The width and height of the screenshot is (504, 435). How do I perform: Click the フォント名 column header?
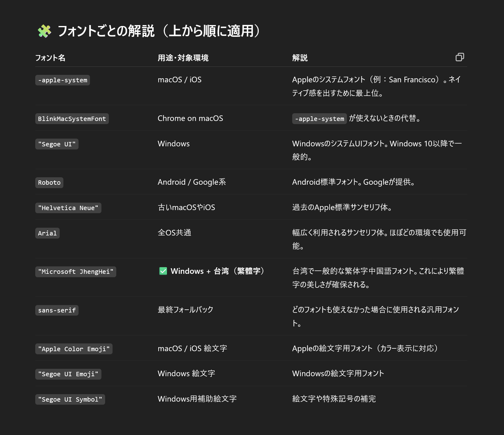pyautogui.click(x=50, y=58)
